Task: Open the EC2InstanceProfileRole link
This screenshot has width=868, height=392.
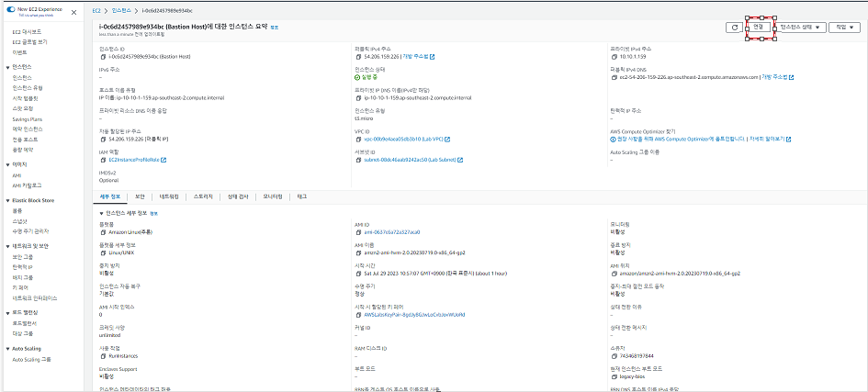Action: tap(134, 161)
